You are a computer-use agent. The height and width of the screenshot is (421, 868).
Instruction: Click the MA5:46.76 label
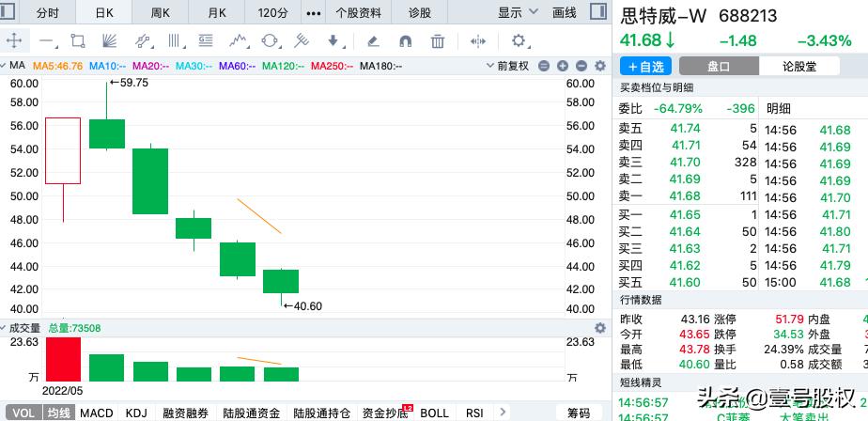58,66
